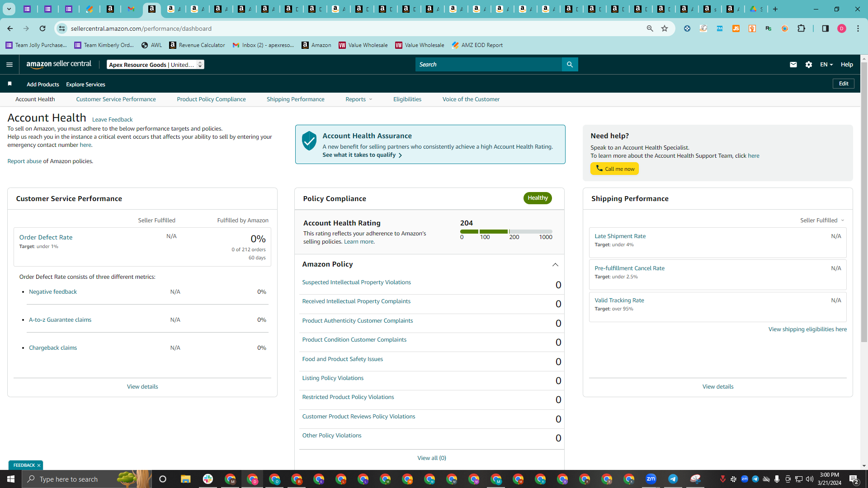This screenshot has width=868, height=488.
Task: Open Explore Services in the navigation bar
Action: coord(85,84)
